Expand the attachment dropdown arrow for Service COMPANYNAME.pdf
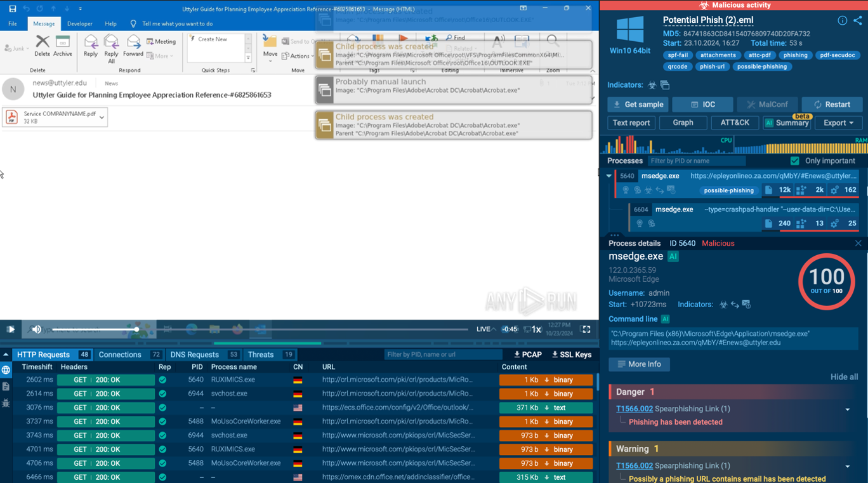Image resolution: width=868 pixels, height=483 pixels. [x=102, y=117]
